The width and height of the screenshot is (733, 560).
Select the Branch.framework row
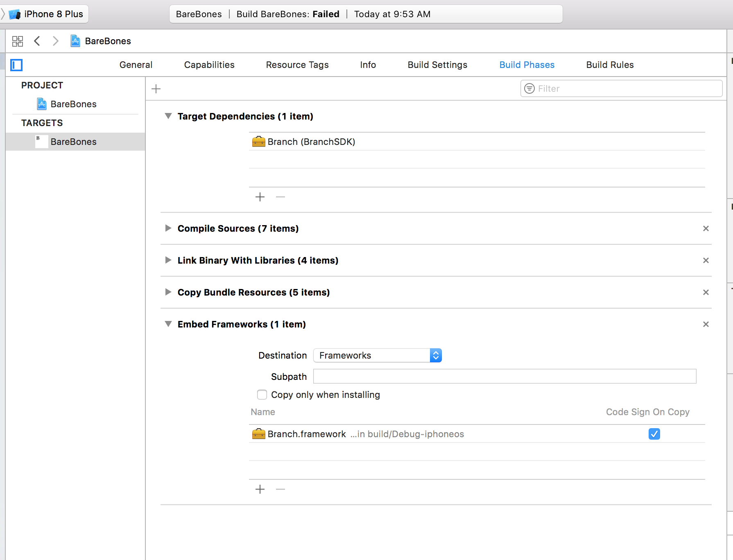tap(477, 434)
